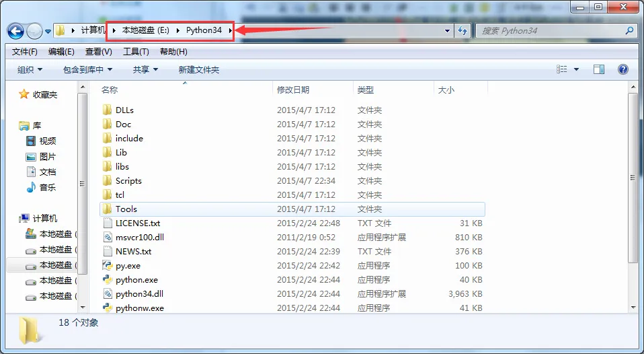The image size is (644, 354).
Task: Click the Forward navigation arrow button
Action: coord(34,31)
